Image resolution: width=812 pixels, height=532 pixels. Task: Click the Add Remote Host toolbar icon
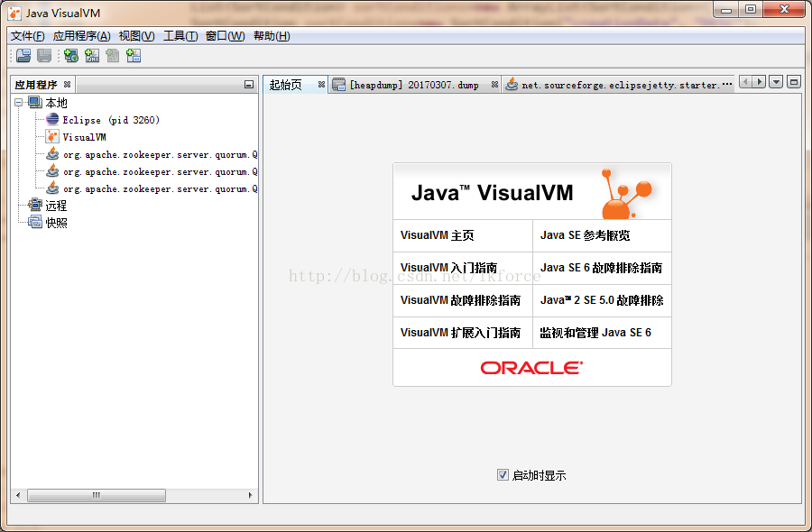(x=71, y=55)
